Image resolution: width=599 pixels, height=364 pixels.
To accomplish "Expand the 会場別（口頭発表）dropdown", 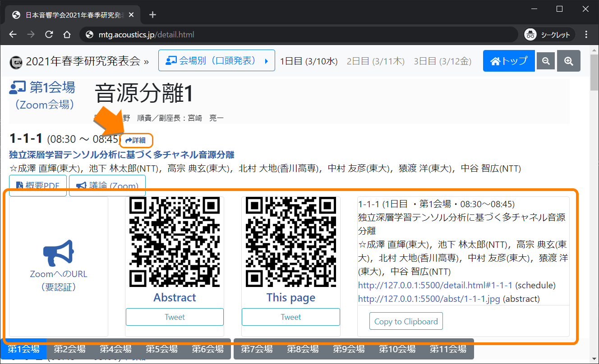I will (x=217, y=61).
